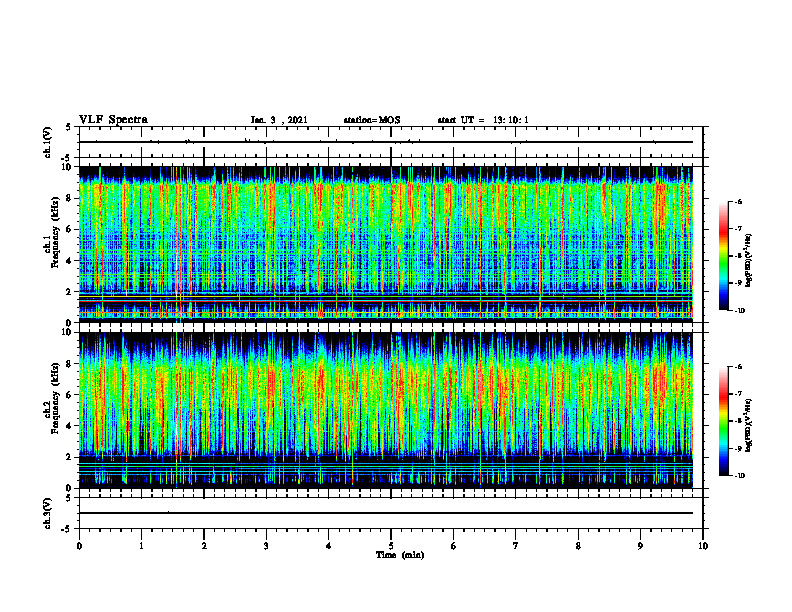
Task: Click the ch.1 Frequency (kHz) axis label
Action: point(51,232)
